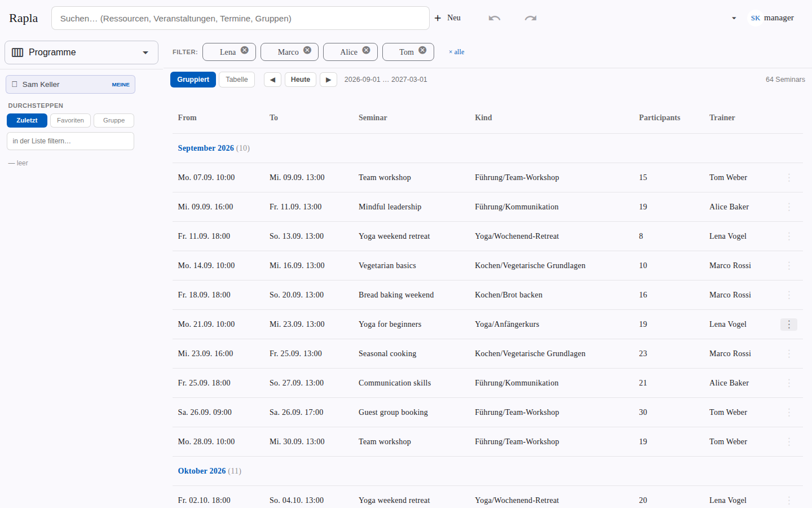The image size is (812, 508).
Task: Open row menu for Yoga weekend retreat 11.09.
Action: 789,236
